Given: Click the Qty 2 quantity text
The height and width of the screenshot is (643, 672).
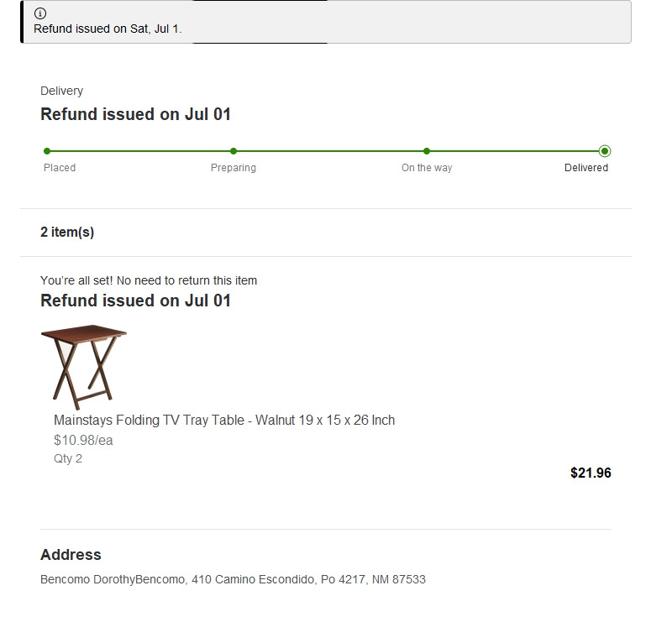Looking at the screenshot, I should click(x=68, y=458).
